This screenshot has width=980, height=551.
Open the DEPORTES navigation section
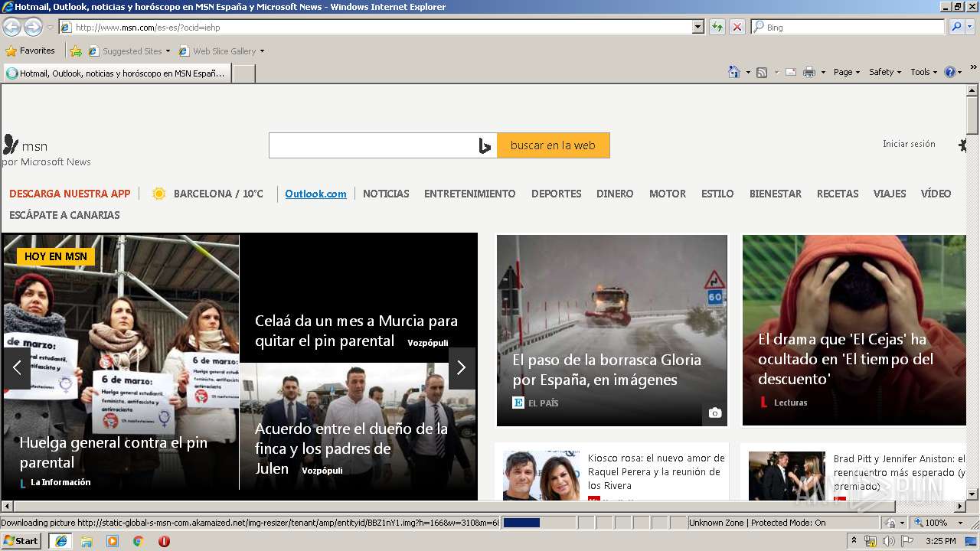click(557, 194)
